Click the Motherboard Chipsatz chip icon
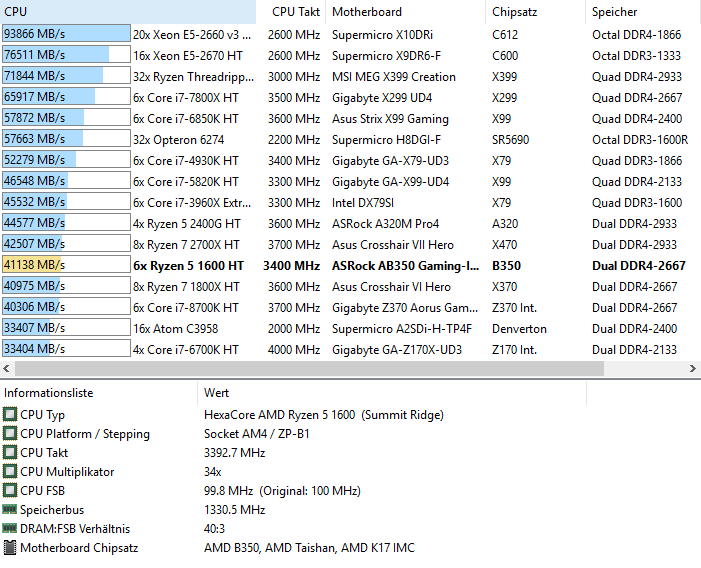The width and height of the screenshot is (701, 568). [x=9, y=547]
